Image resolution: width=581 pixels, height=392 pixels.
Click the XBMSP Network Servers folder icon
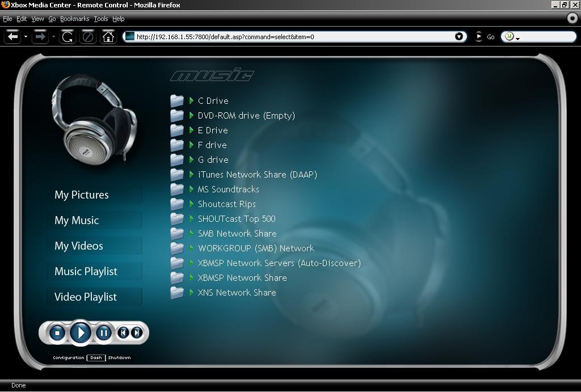click(177, 263)
